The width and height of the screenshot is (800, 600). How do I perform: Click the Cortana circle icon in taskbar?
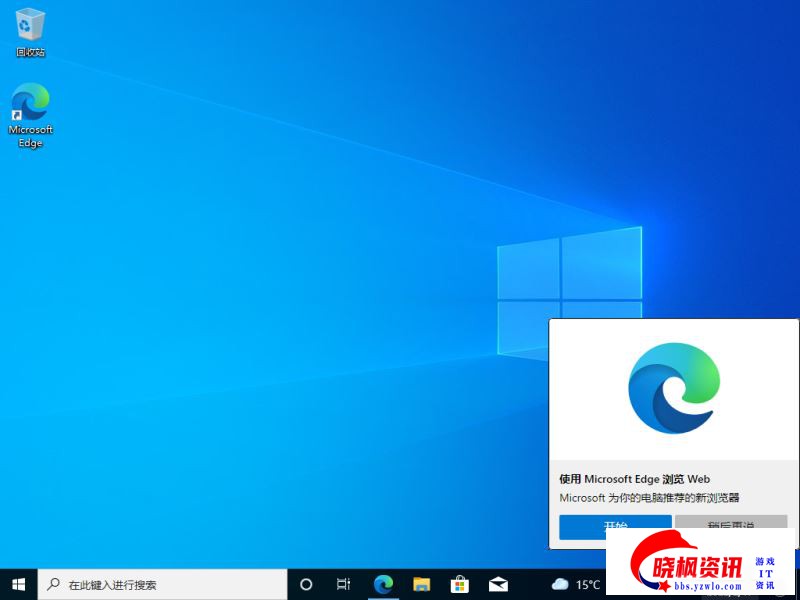[x=306, y=584]
